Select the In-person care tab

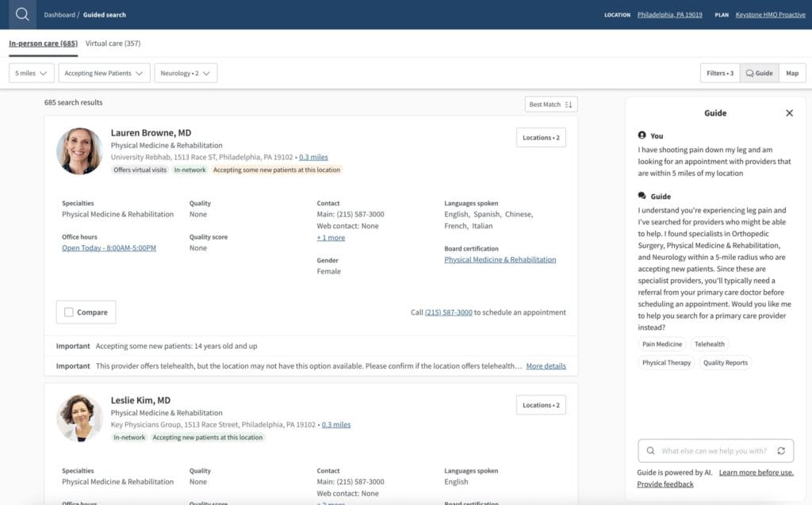43,44
